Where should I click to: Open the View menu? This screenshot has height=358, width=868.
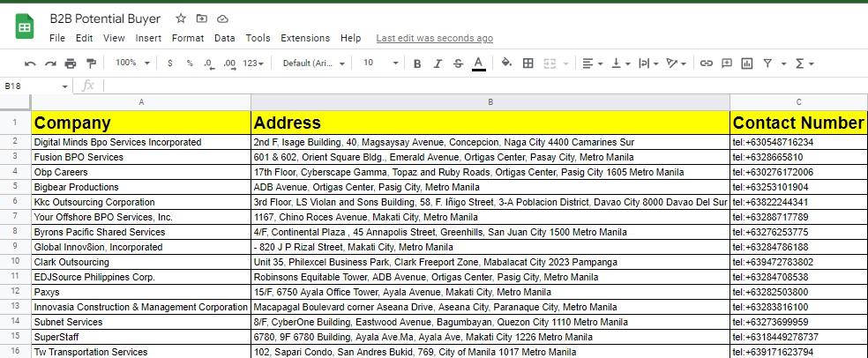[x=114, y=38]
